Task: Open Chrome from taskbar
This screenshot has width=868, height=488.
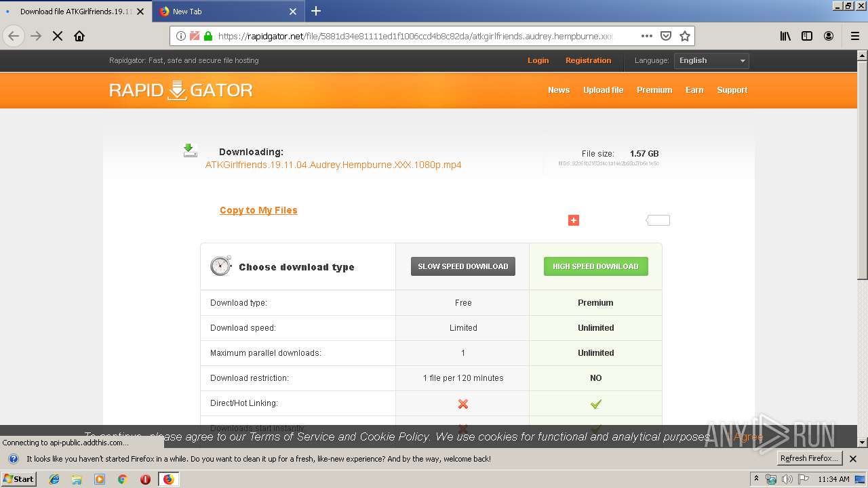Action: point(122,479)
